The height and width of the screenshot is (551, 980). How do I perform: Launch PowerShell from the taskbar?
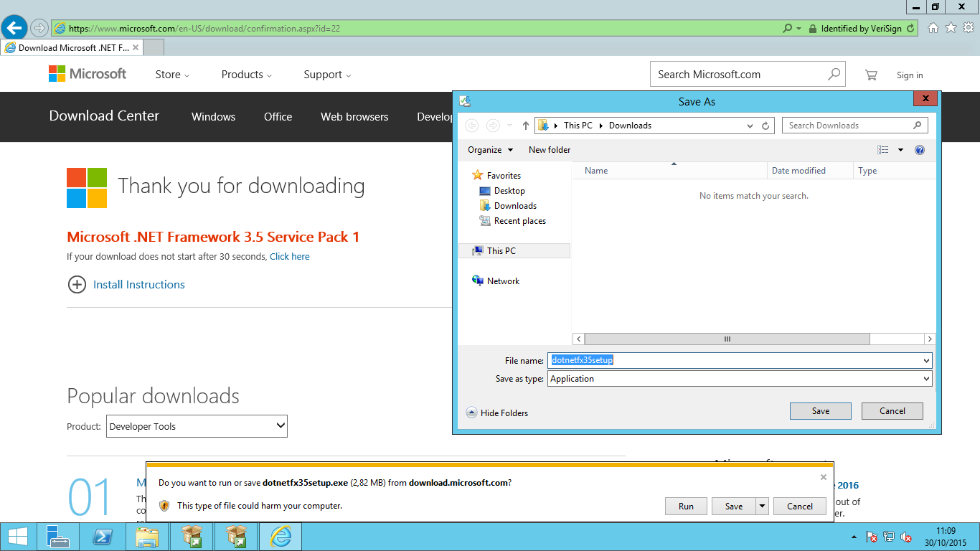coord(103,537)
